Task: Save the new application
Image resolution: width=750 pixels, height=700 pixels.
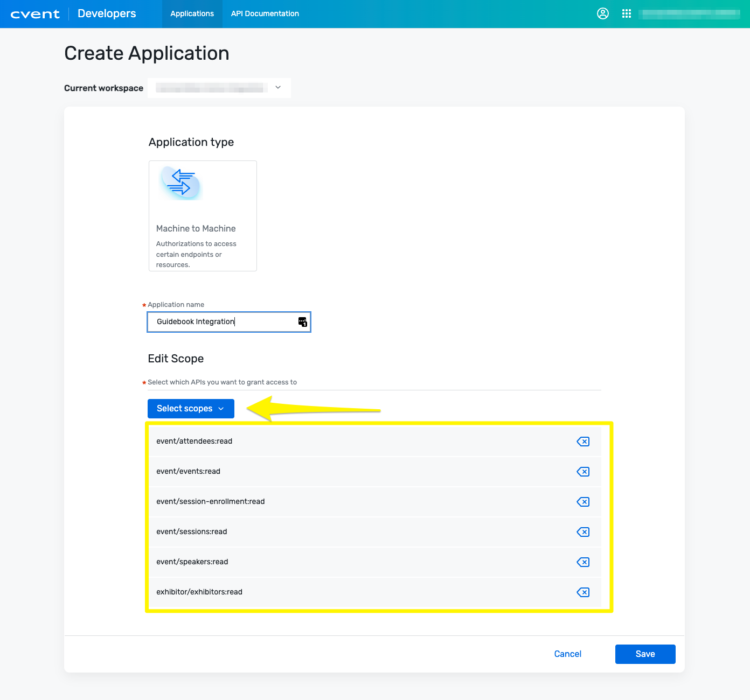Action: click(x=645, y=654)
